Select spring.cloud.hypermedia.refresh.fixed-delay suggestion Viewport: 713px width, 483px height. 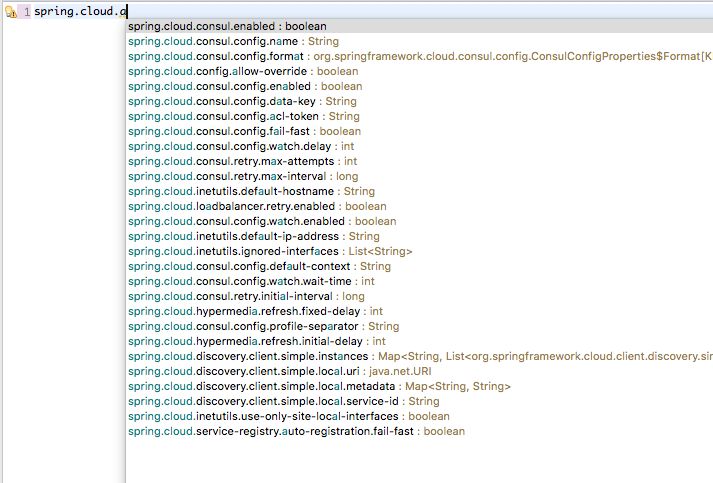click(x=419, y=312)
